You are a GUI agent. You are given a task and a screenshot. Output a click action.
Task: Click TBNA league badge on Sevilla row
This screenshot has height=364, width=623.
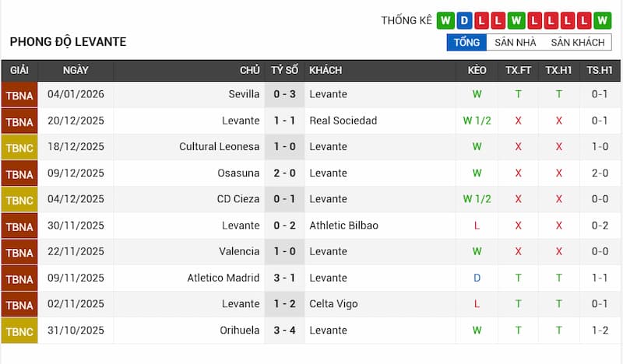(x=19, y=95)
